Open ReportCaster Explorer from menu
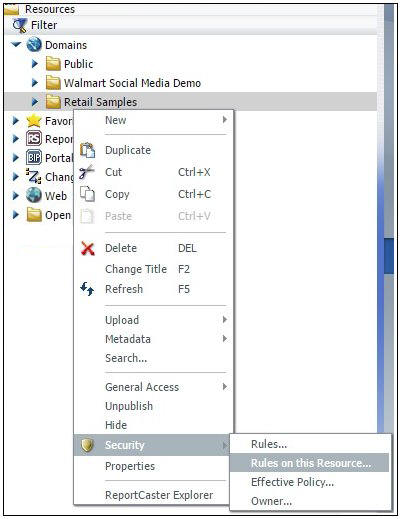The image size is (402, 519). click(x=159, y=495)
